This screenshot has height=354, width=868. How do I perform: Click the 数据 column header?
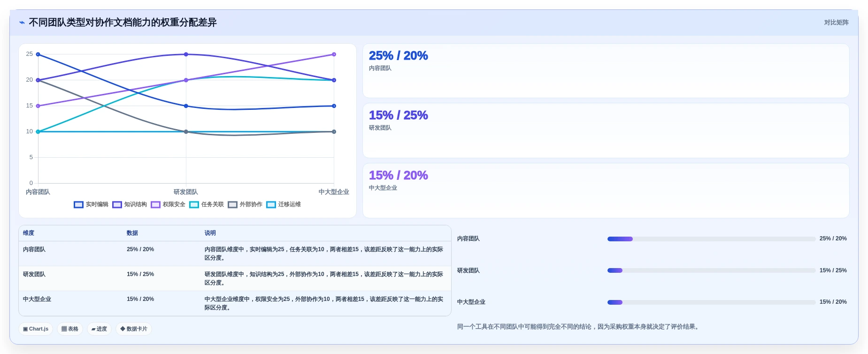(132, 233)
